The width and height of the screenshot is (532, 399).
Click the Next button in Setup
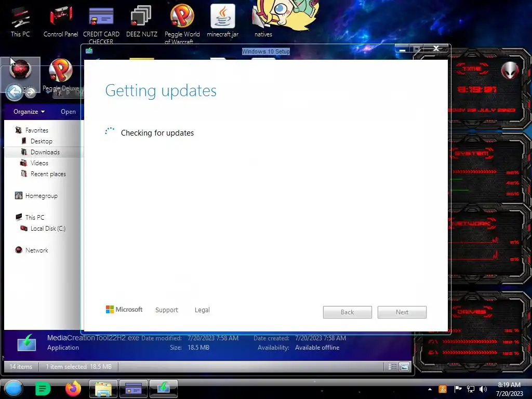(x=402, y=312)
